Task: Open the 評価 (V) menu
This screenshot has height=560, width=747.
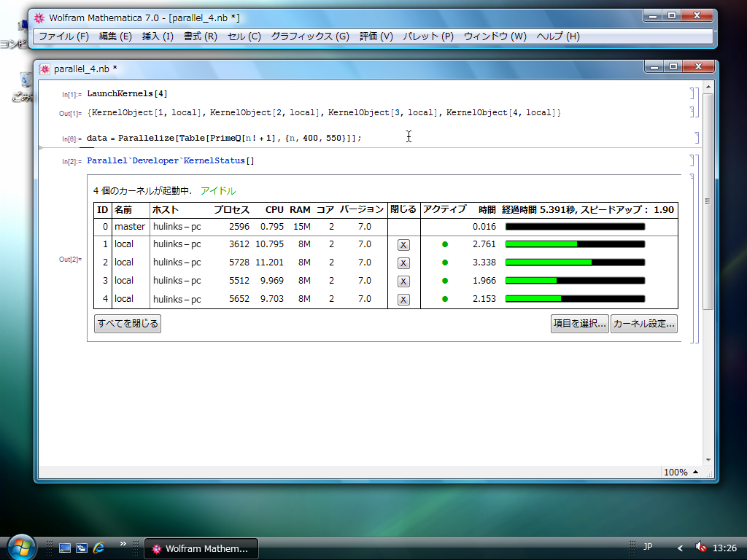Action: tap(376, 36)
